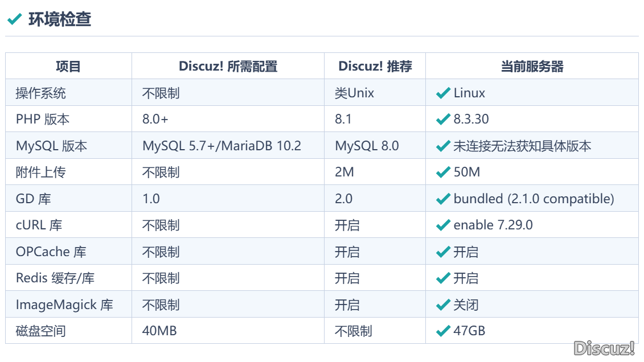
Task: Click the 项目 column header
Action: (68, 67)
